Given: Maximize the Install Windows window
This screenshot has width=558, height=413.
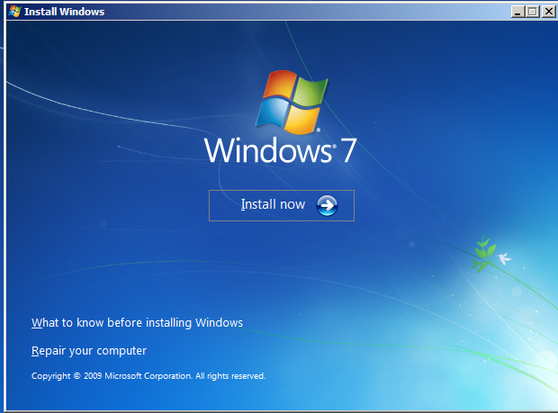Looking at the screenshot, I should pyautogui.click(x=532, y=12).
